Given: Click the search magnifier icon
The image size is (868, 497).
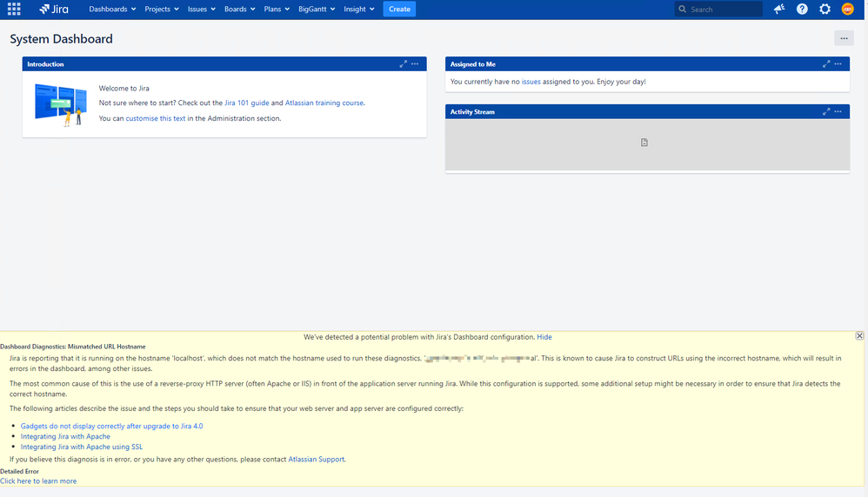Looking at the screenshot, I should [683, 9].
